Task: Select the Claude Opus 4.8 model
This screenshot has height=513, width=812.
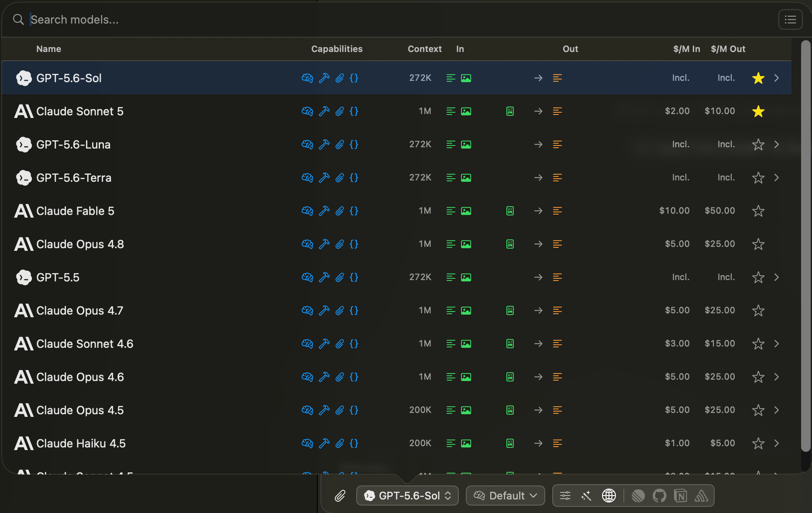Action: [396, 244]
